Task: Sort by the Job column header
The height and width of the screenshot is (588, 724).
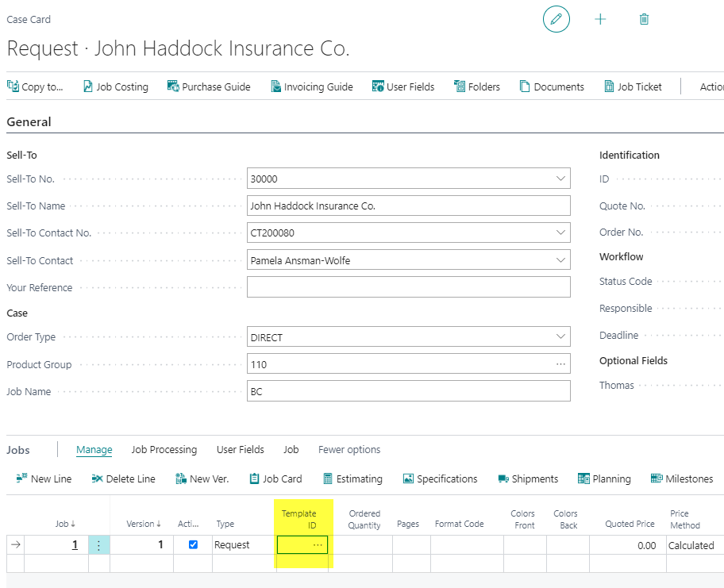Action: [x=64, y=524]
